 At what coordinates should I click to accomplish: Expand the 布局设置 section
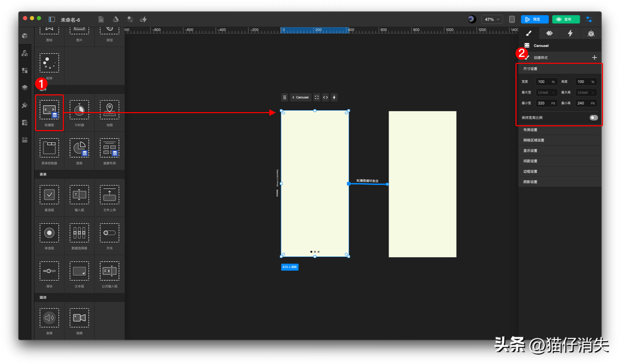click(560, 130)
